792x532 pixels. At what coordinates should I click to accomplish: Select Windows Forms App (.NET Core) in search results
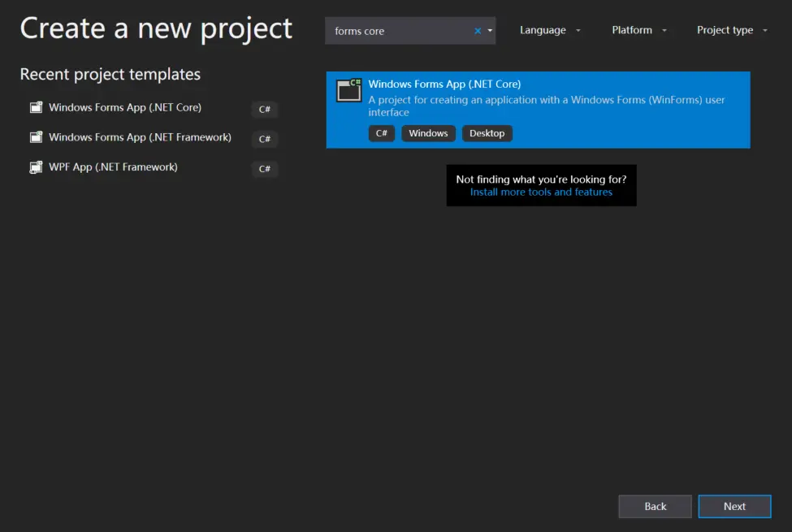click(x=538, y=110)
